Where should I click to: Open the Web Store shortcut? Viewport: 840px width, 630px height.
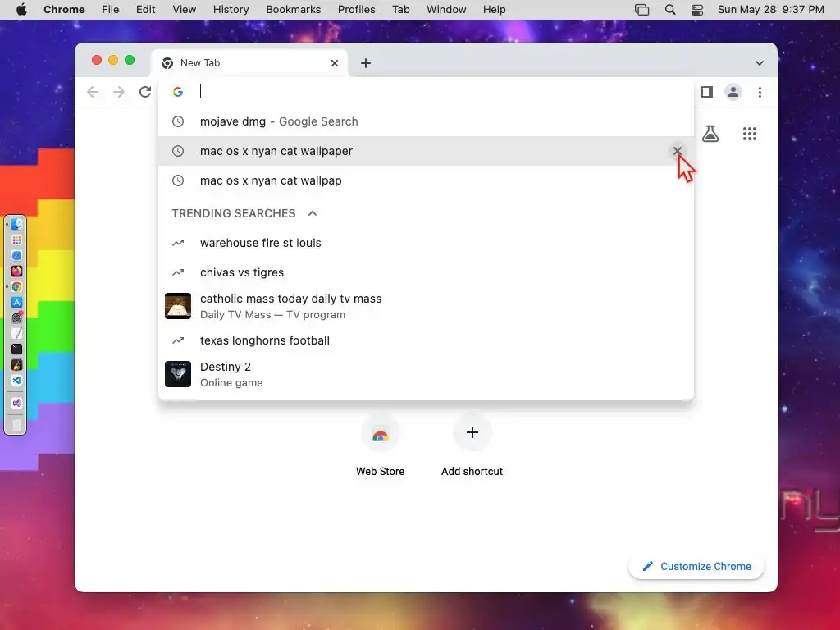click(381, 445)
